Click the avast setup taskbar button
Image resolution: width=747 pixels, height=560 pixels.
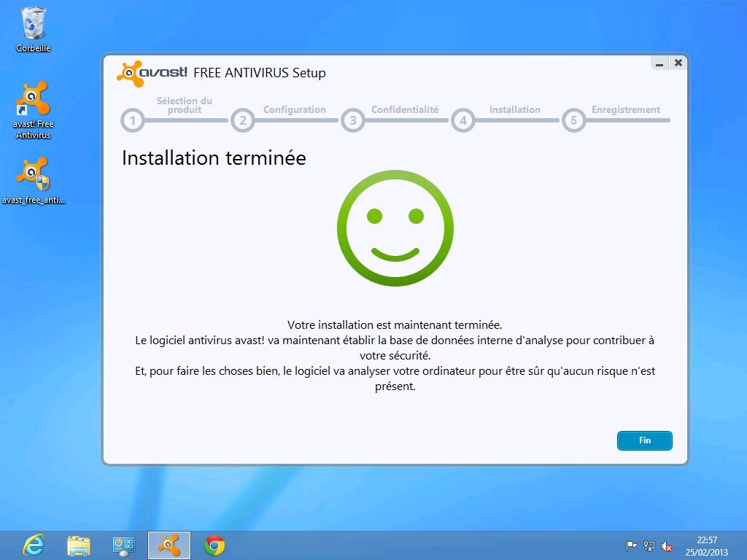(169, 545)
